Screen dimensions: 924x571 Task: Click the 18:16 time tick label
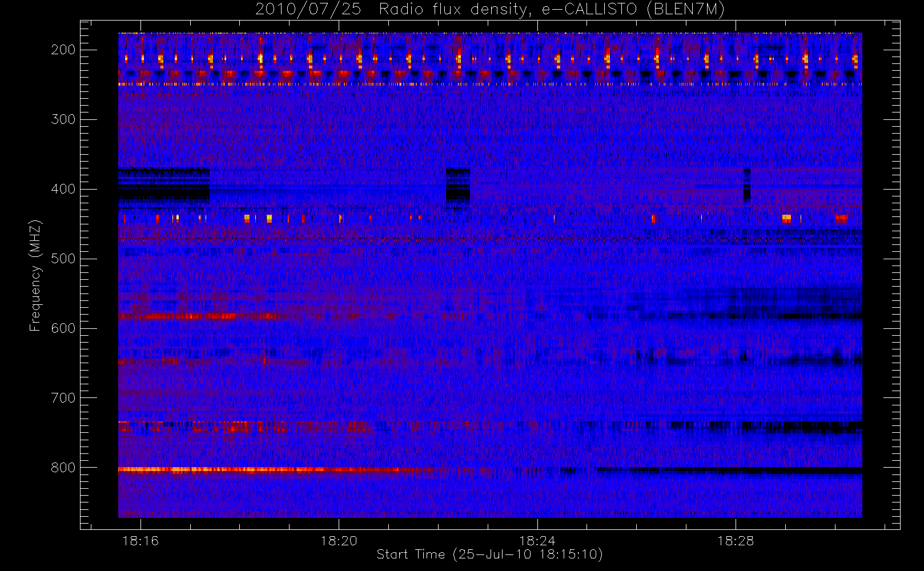140,541
